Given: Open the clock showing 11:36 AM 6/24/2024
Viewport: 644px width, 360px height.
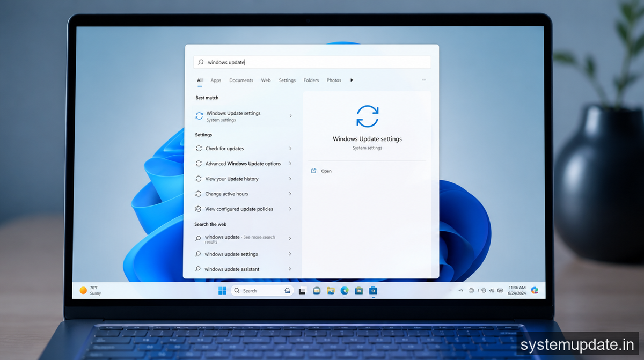Looking at the screenshot, I should click(x=517, y=290).
